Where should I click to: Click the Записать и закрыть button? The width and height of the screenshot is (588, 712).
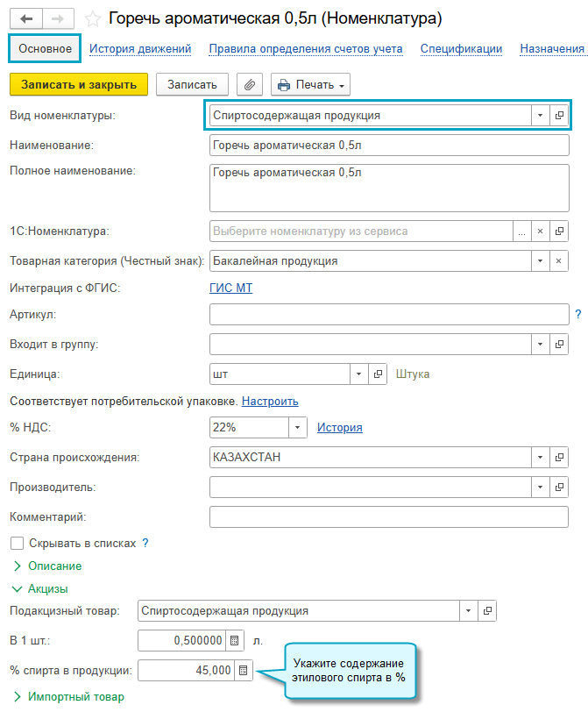click(x=79, y=84)
